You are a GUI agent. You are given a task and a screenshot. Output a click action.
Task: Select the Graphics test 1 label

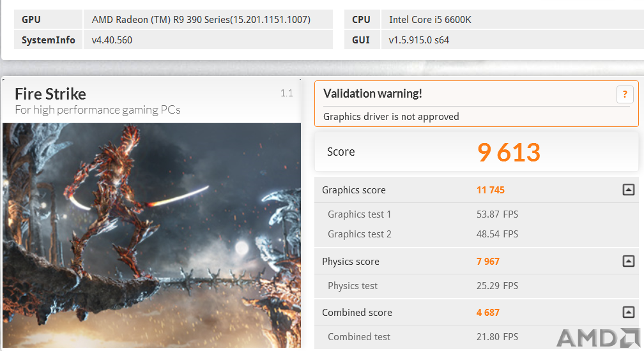tap(359, 214)
